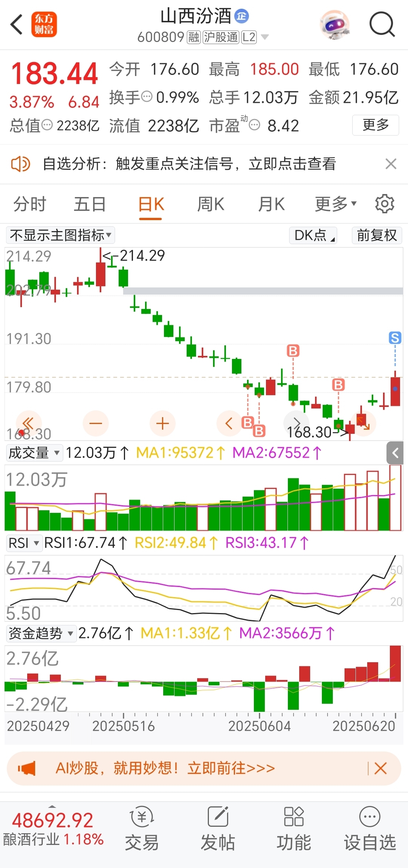
Task: Open the 自选分析 signal notice
Action: tap(189, 164)
